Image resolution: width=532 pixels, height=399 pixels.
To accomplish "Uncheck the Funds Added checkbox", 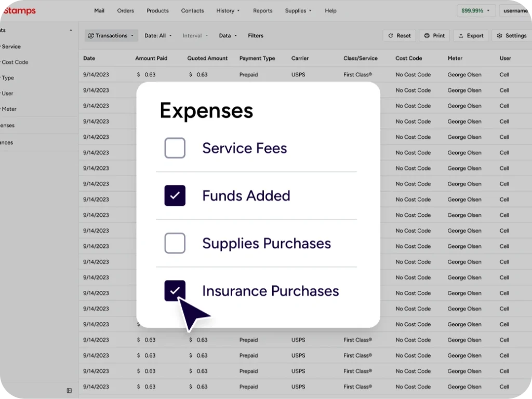I will tap(175, 196).
